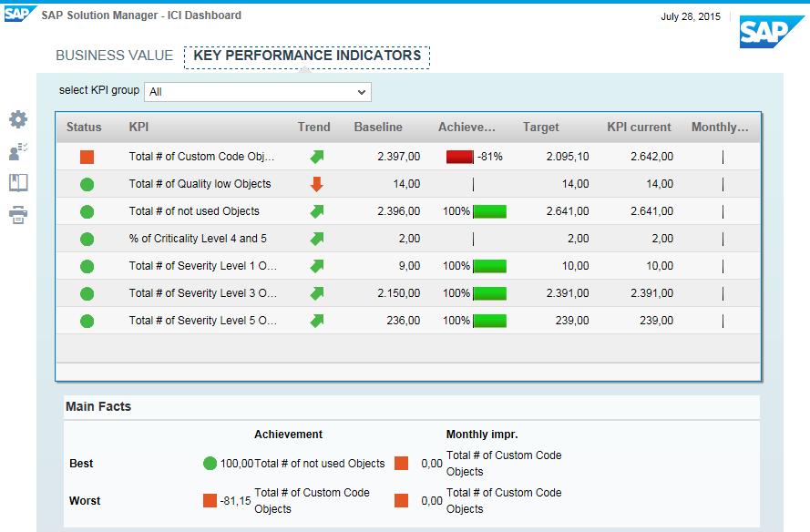
Task: Select the Total # of Severity Level 5 O... text
Action: 203,321
